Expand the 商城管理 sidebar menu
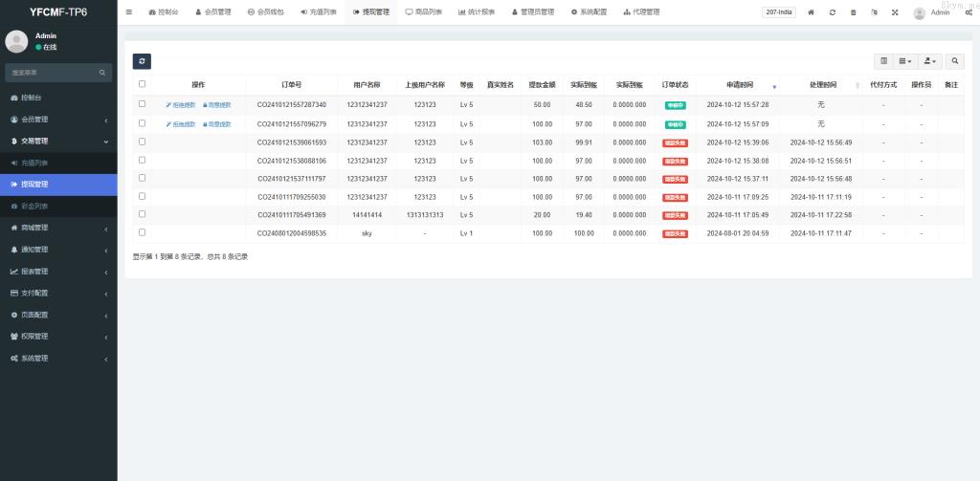Screen dimensions: 980x481 click(58, 228)
